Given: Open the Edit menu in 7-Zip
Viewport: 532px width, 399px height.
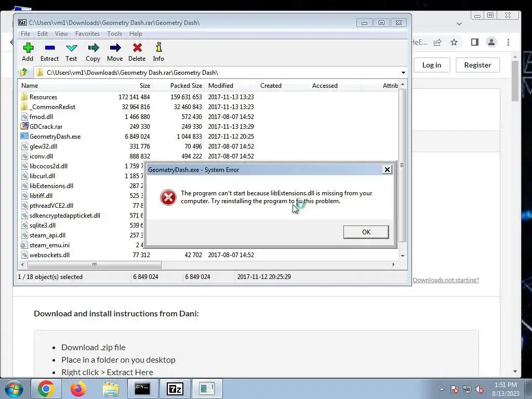Looking at the screenshot, I should [43, 34].
